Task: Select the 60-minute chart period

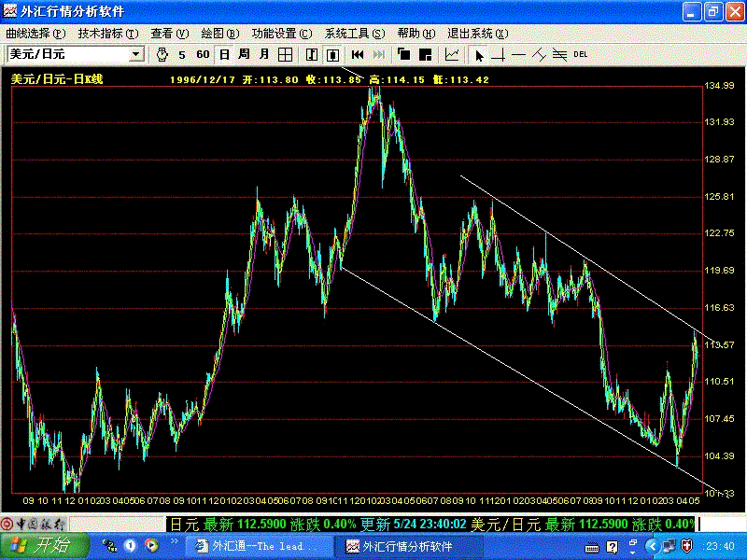Action: click(203, 54)
